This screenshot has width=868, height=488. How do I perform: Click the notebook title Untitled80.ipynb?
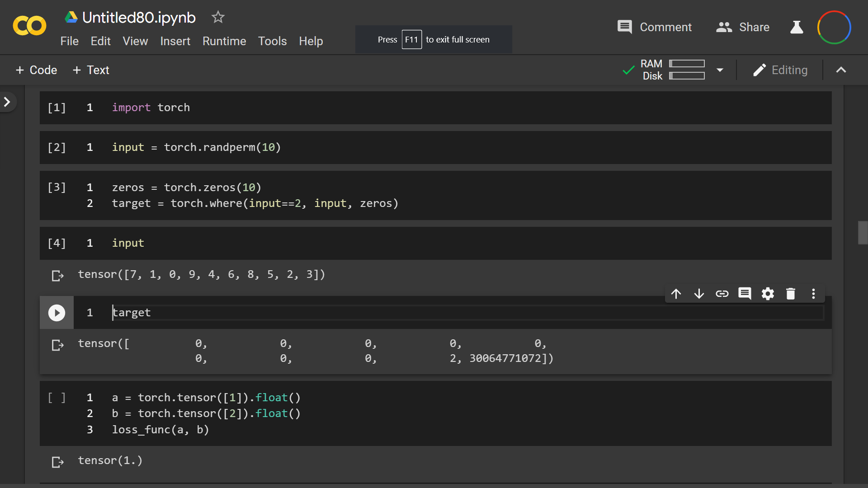[x=139, y=17]
